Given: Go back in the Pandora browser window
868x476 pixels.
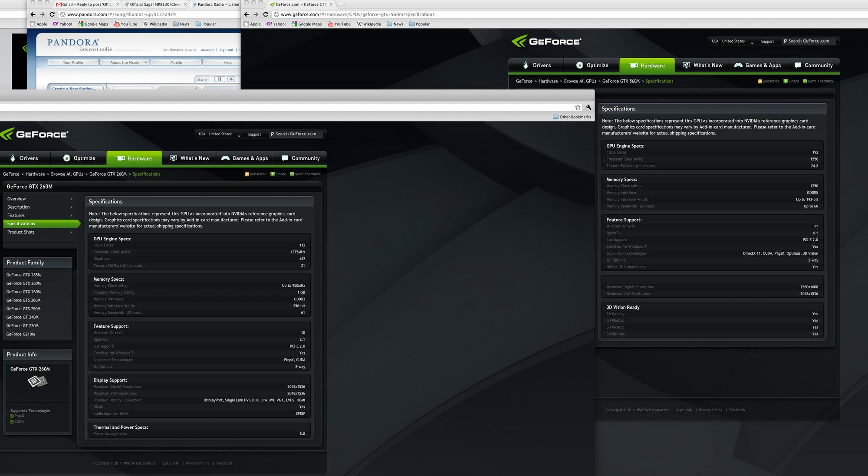Looking at the screenshot, I should (33, 14).
